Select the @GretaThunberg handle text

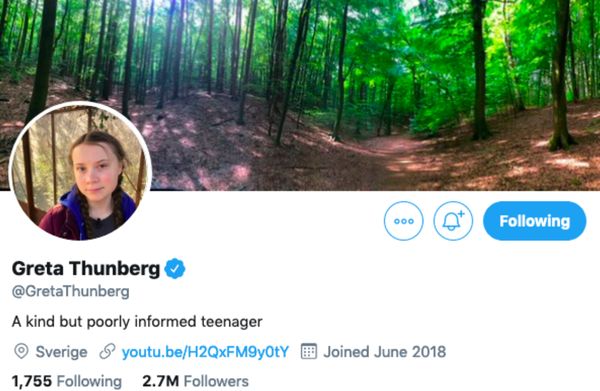[x=71, y=292]
